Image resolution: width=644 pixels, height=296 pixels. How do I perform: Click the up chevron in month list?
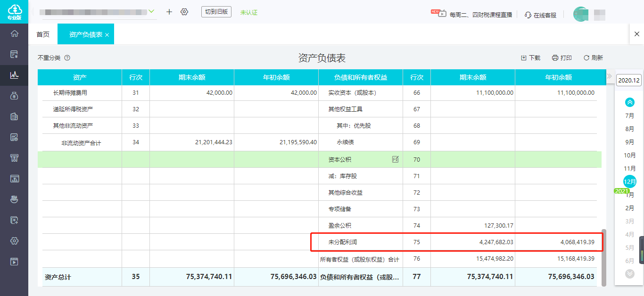click(630, 102)
